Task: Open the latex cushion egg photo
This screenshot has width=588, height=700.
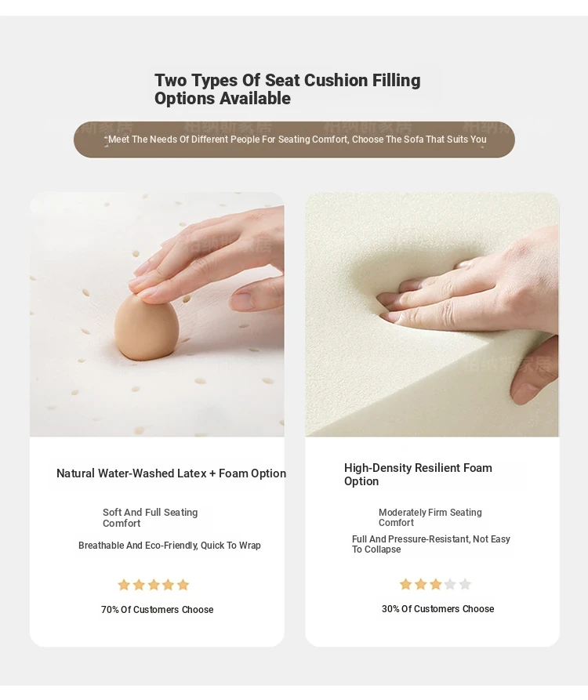Action: coord(157,314)
